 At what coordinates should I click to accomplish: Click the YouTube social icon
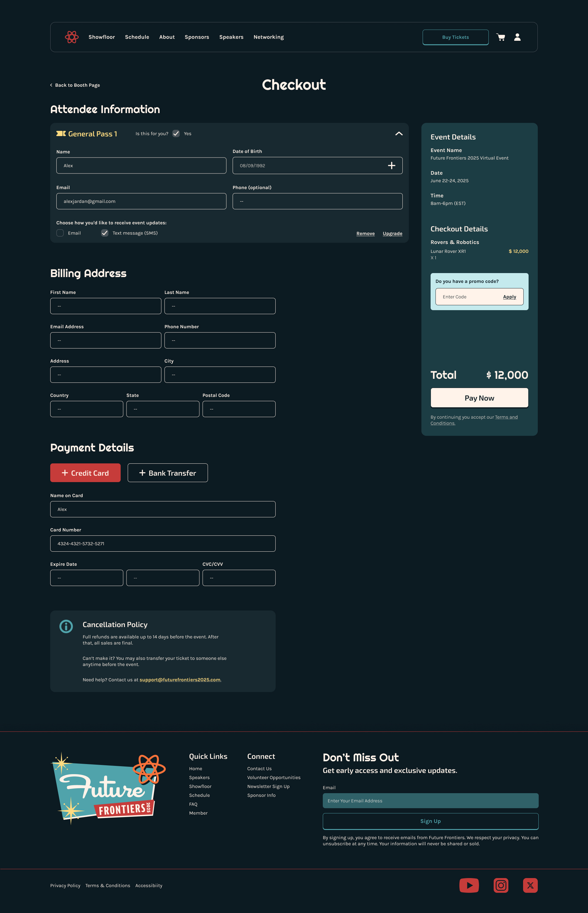[469, 885]
